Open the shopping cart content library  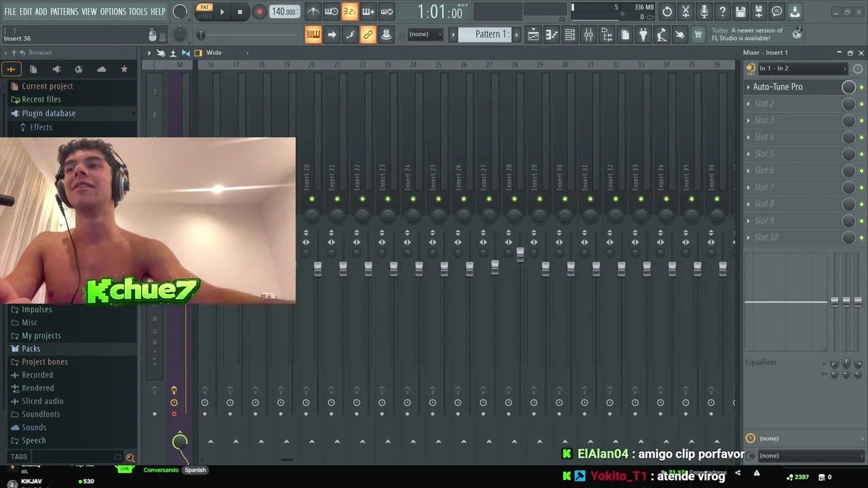coord(698,35)
